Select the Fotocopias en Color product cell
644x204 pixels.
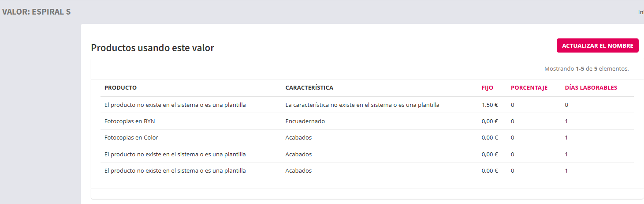131,137
